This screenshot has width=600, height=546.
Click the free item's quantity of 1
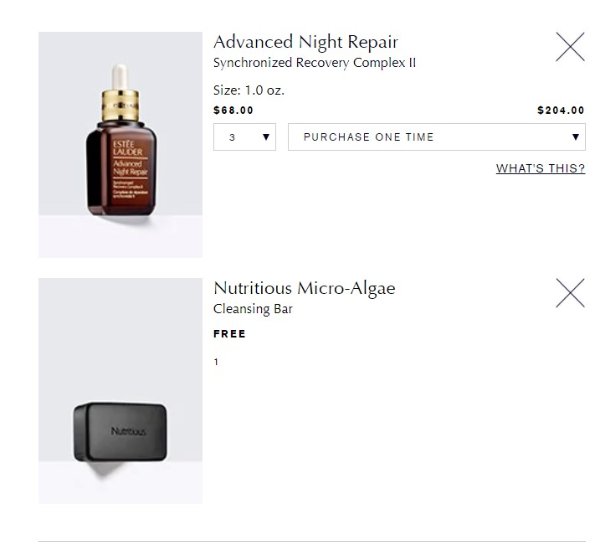[x=216, y=361]
